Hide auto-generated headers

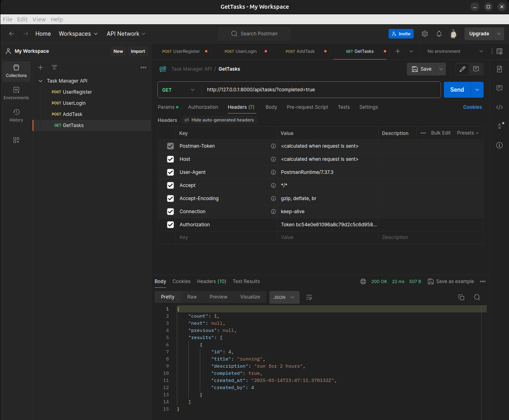(219, 120)
